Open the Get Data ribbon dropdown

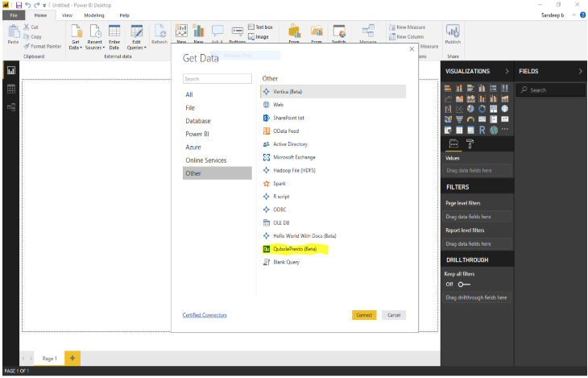(76, 37)
